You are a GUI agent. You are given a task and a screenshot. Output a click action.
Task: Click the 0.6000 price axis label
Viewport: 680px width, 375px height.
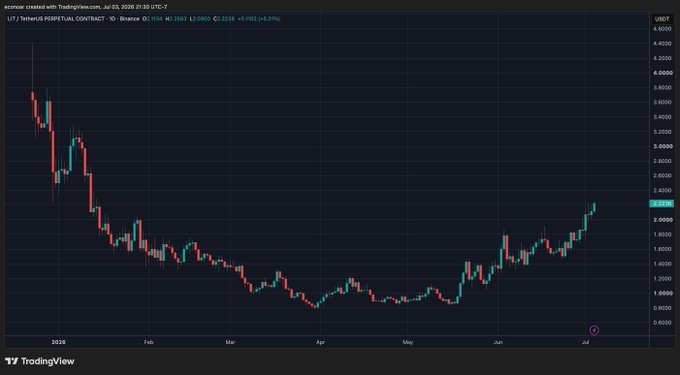click(662, 323)
